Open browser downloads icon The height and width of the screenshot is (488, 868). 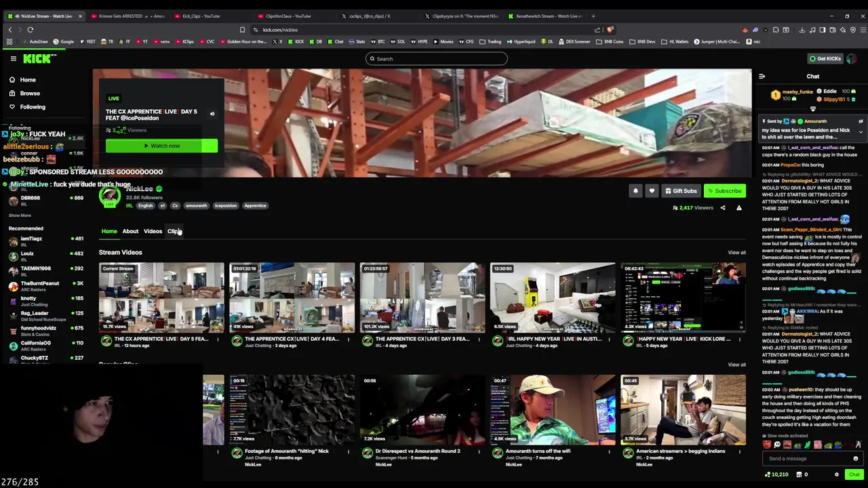(802, 30)
